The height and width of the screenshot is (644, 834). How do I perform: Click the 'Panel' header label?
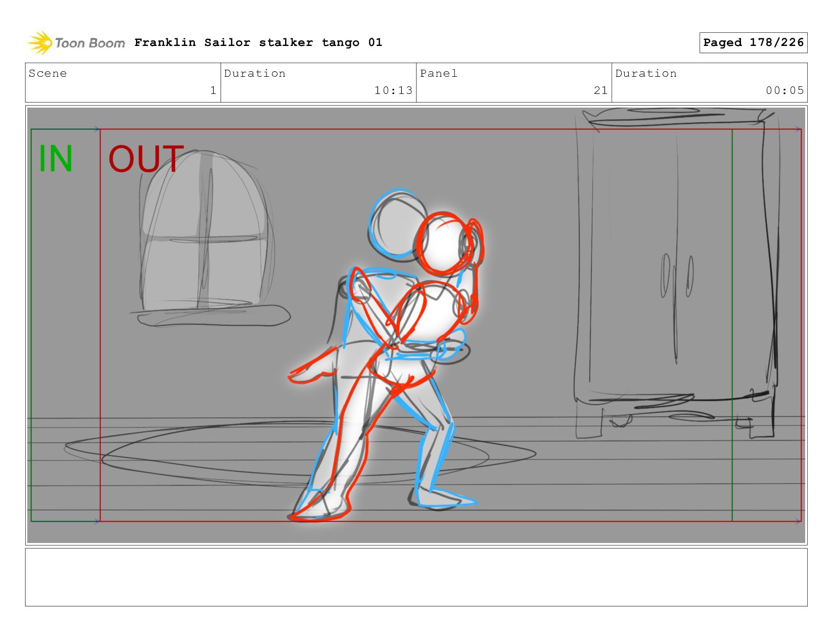coord(439,73)
